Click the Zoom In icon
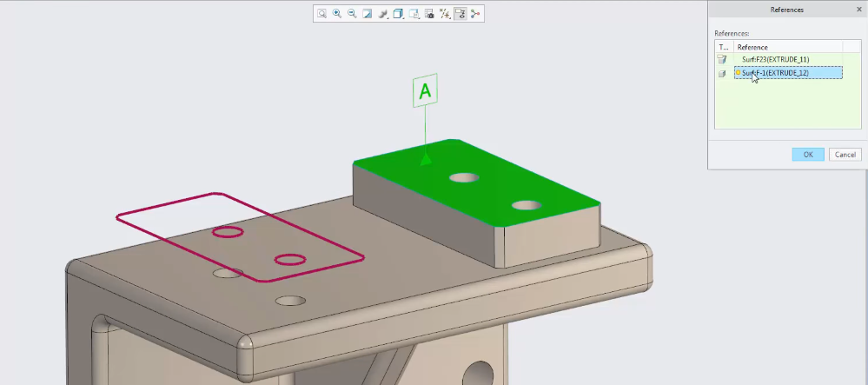Viewport: 868px width, 385px height. pyautogui.click(x=336, y=14)
